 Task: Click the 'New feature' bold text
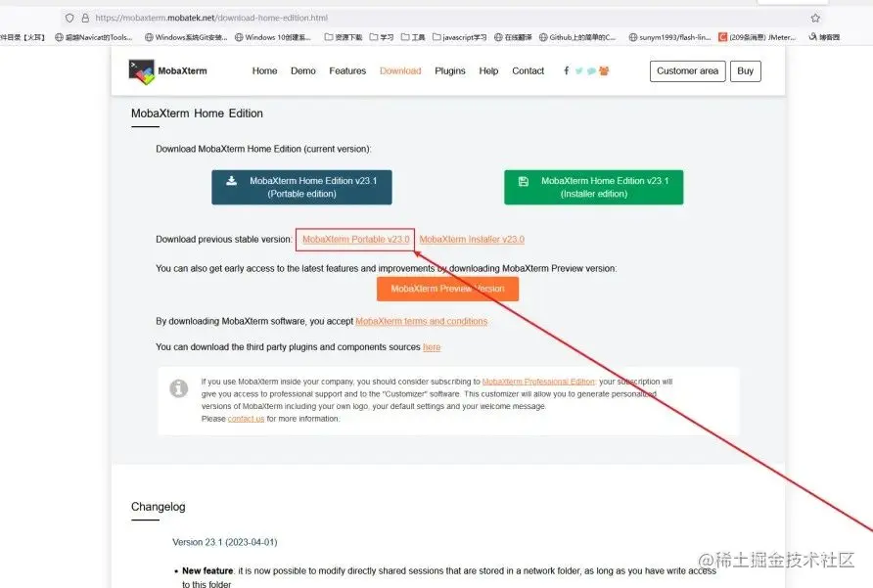tap(207, 570)
